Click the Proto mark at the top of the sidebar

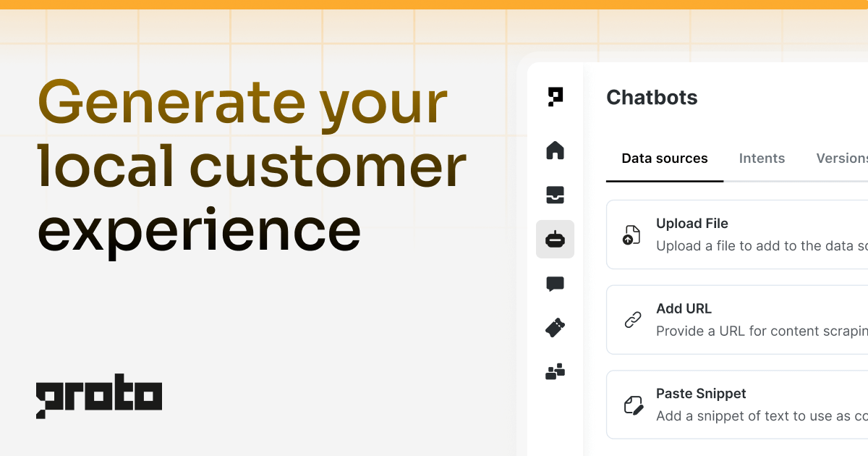tap(555, 97)
